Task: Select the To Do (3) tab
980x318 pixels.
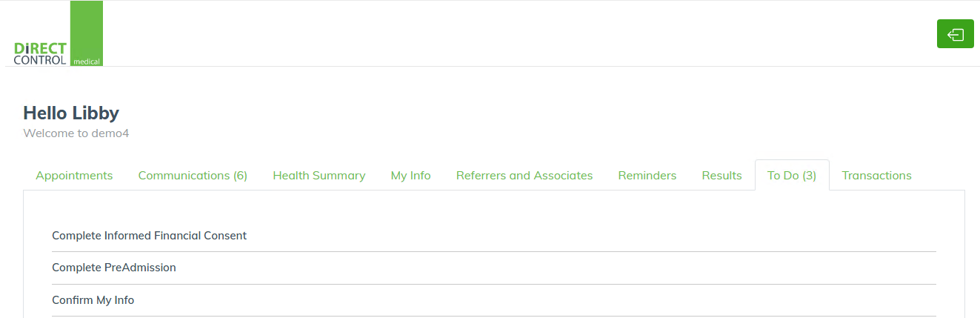Action: pos(792,176)
